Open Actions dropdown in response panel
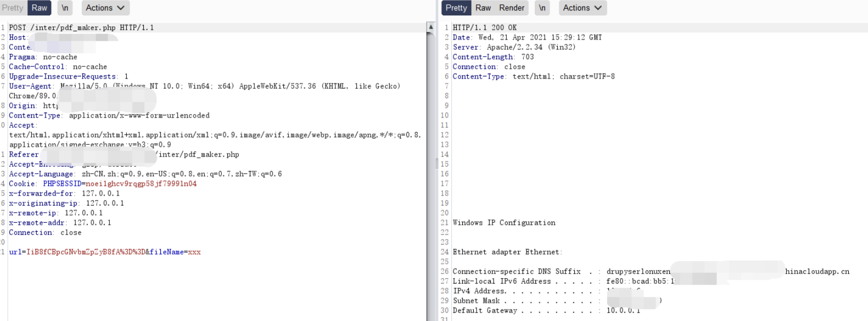The width and height of the screenshot is (868, 321). 583,8
